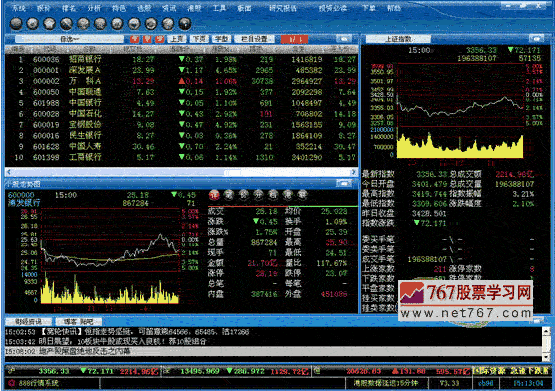Open the 自选 stock list dropdown

pos(69,39)
